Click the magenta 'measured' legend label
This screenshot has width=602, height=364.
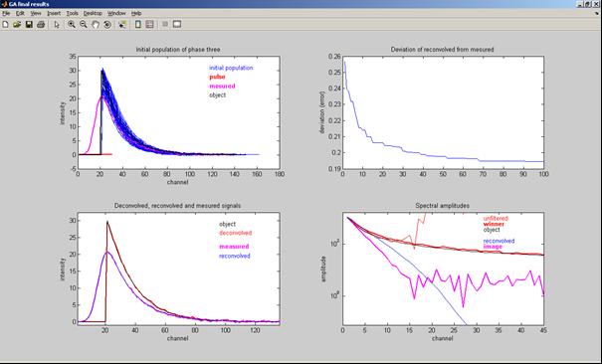pos(234,247)
